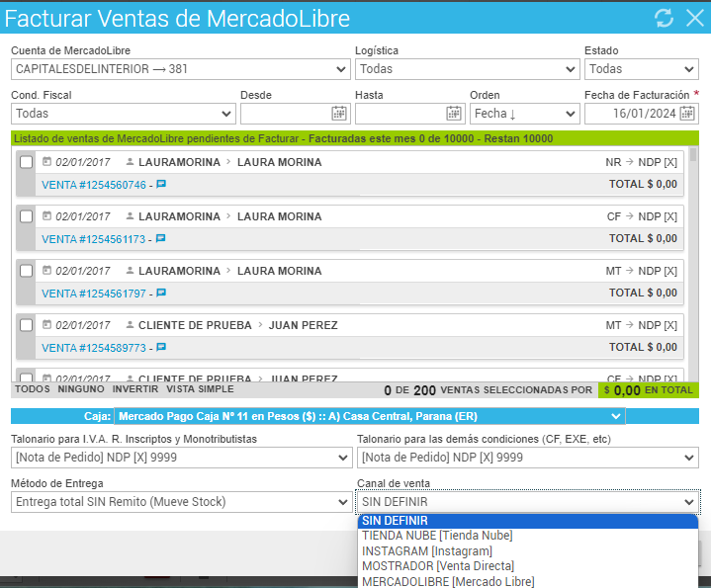Check the box for VENTA #1254561797
This screenshot has height=588, width=711.
[27, 271]
